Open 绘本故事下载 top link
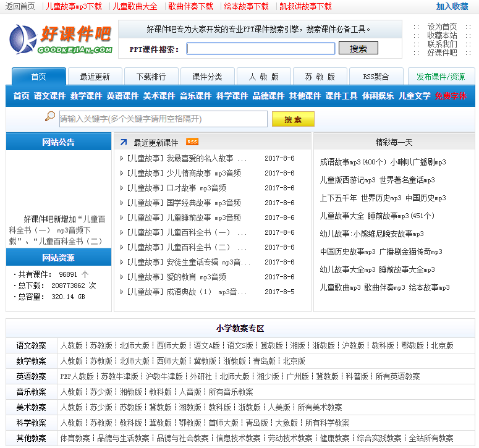 click(246, 6)
